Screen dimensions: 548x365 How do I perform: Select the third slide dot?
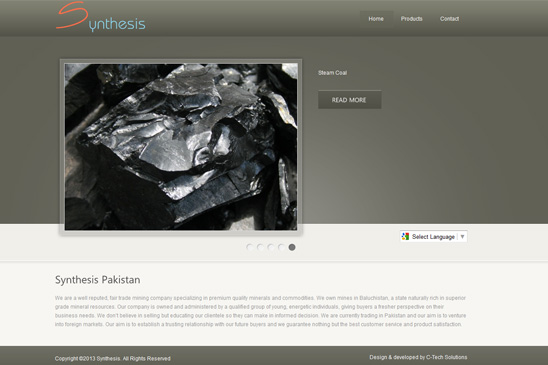pyautogui.click(x=271, y=247)
